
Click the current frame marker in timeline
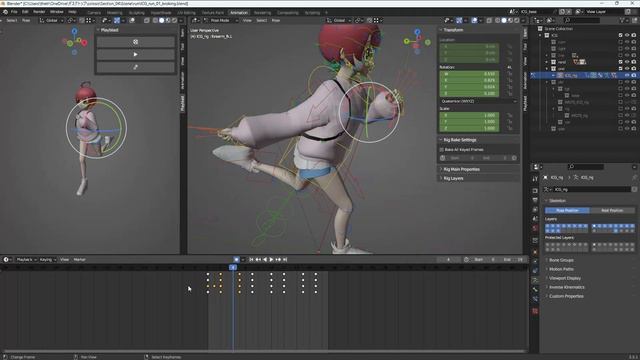233,267
